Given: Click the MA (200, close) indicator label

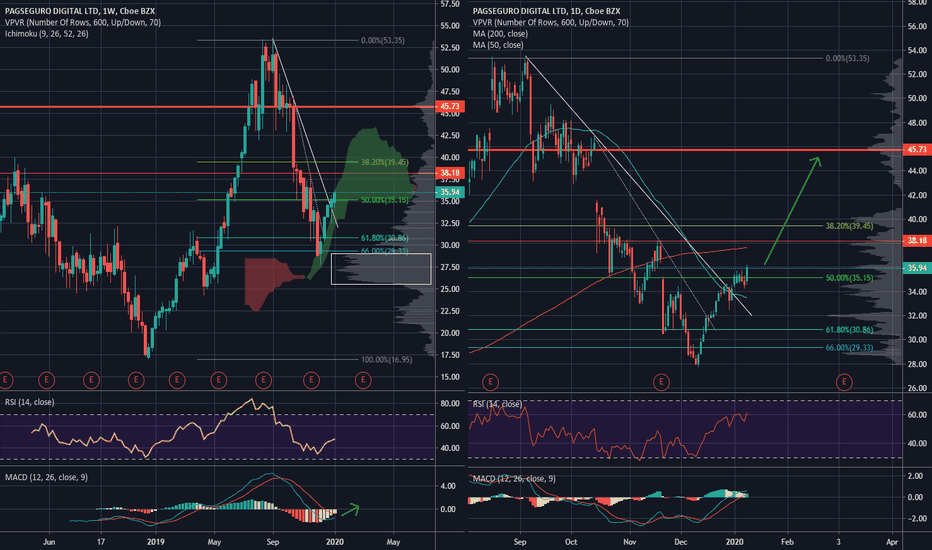Looking at the screenshot, I should click(500, 33).
